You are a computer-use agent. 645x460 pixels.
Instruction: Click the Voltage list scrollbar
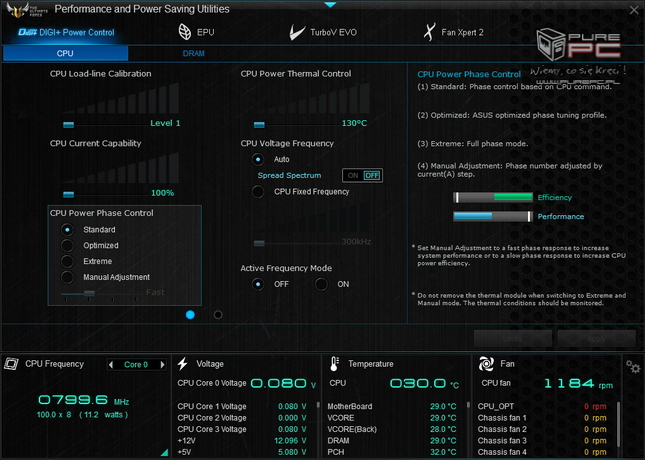tap(318, 405)
